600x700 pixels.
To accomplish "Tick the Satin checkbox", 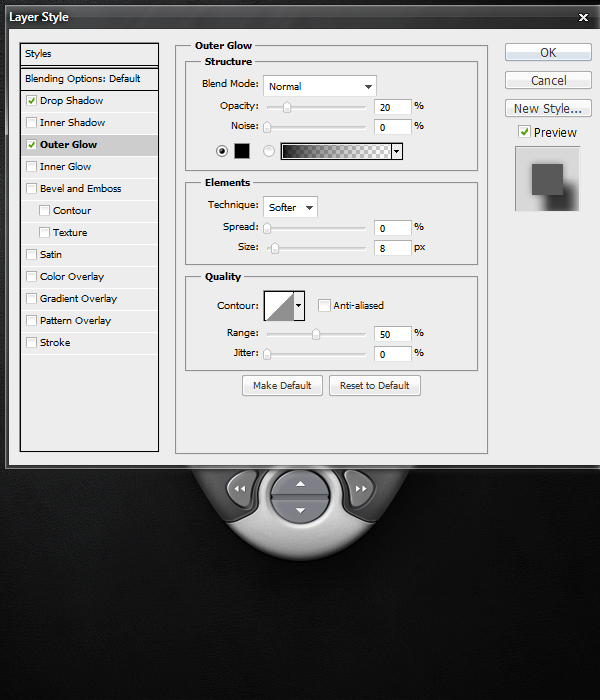I will (31, 254).
